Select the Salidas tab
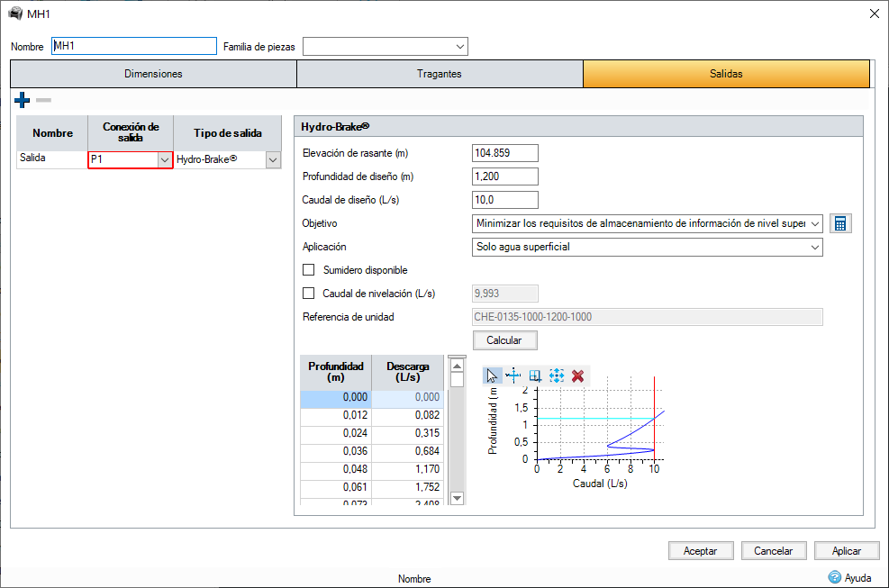This screenshot has width=889, height=588. pyautogui.click(x=726, y=74)
